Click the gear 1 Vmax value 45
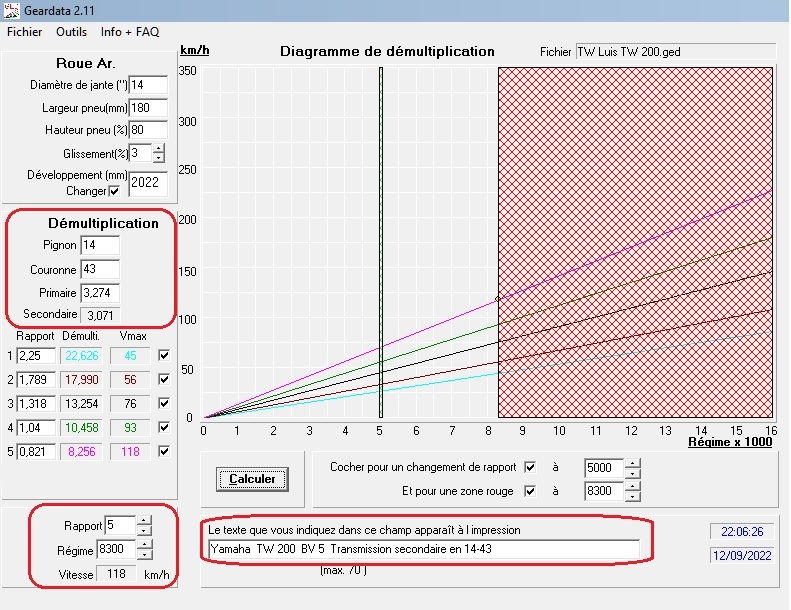Image resolution: width=791 pixels, height=610 pixels. [x=130, y=356]
